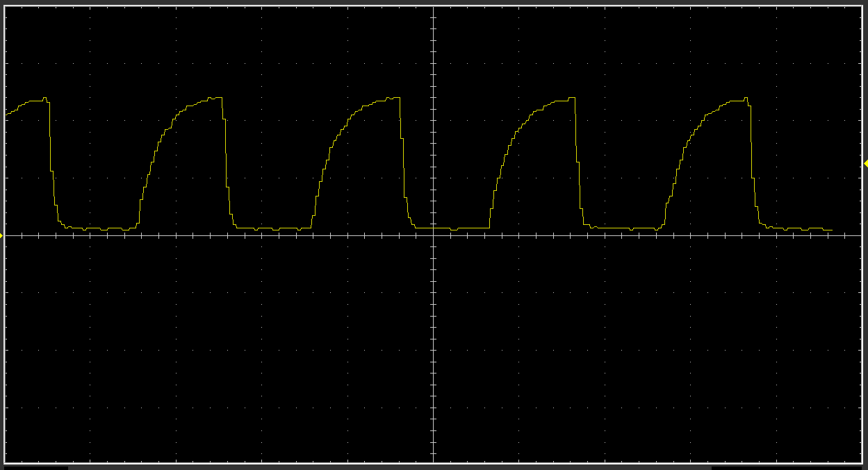Click the yellow trigger level marker on right edge

click(865, 164)
